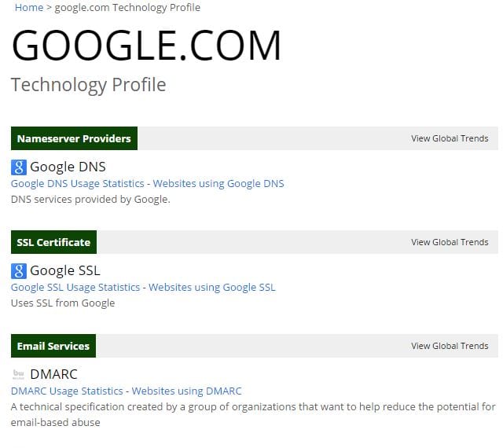Click the DMARC logo icon
This screenshot has width=503, height=448.
pyautogui.click(x=19, y=375)
